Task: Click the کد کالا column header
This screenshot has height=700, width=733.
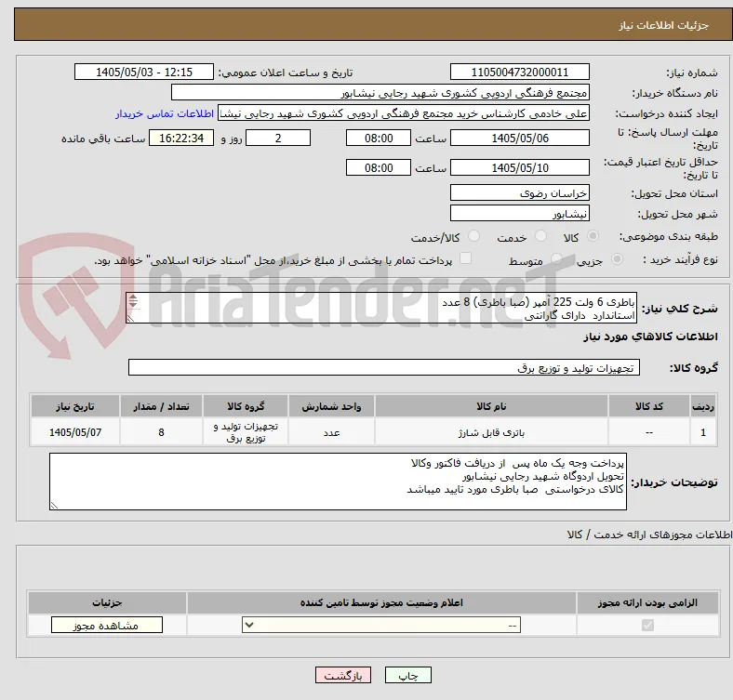Action: point(649,406)
